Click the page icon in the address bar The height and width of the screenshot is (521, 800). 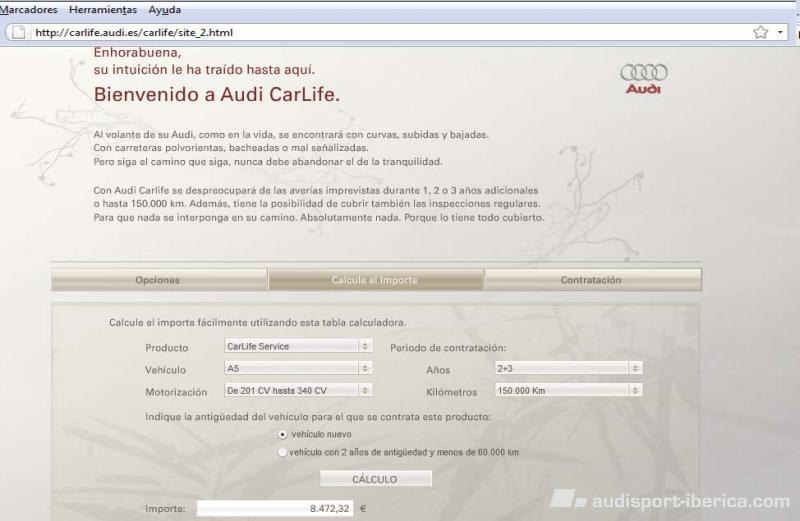coord(19,32)
